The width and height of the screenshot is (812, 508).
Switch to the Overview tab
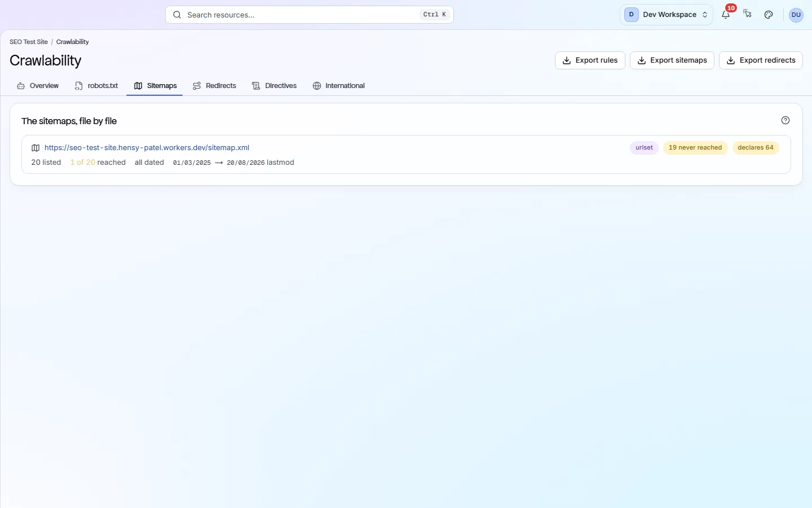click(x=38, y=86)
